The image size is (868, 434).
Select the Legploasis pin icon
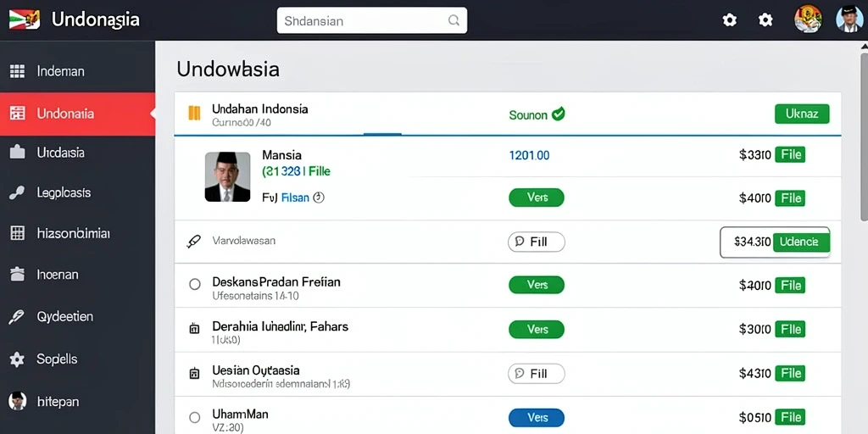point(17,192)
